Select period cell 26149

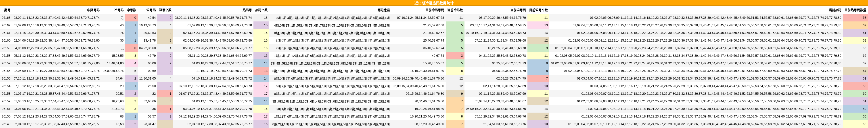tap(6, 124)
